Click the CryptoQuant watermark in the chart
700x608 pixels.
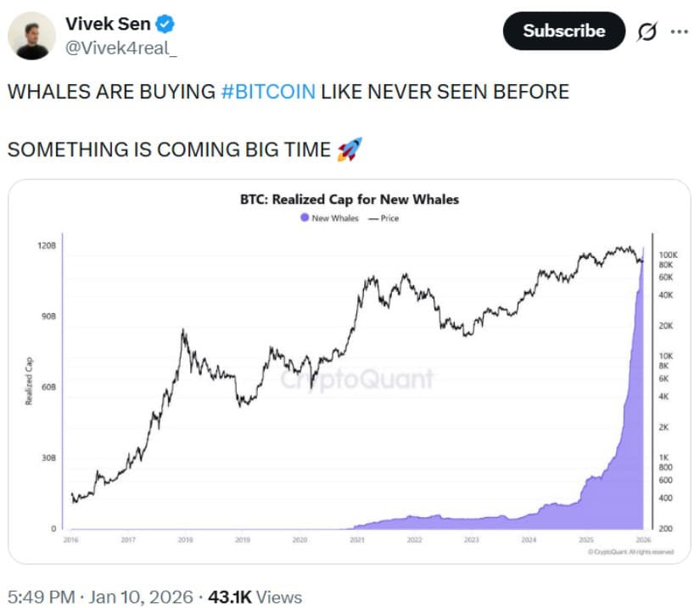[356, 379]
